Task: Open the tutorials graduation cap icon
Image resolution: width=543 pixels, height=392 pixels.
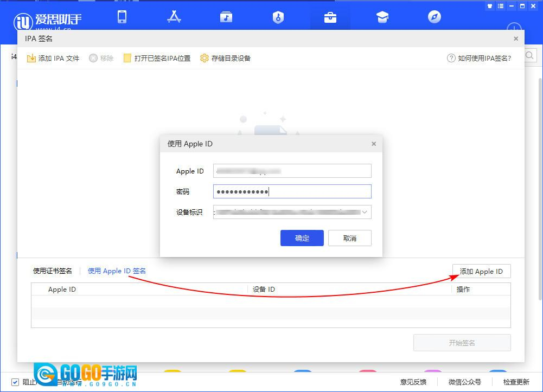Action: pyautogui.click(x=382, y=17)
